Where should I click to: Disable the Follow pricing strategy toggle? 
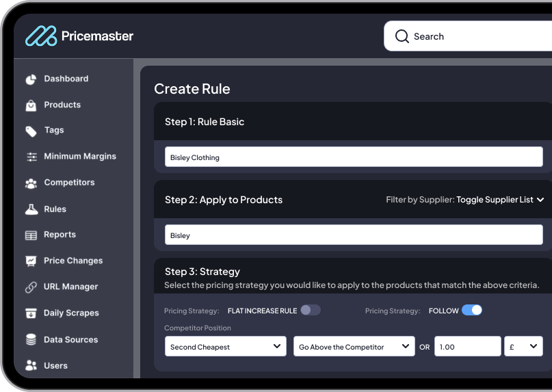pyautogui.click(x=472, y=311)
